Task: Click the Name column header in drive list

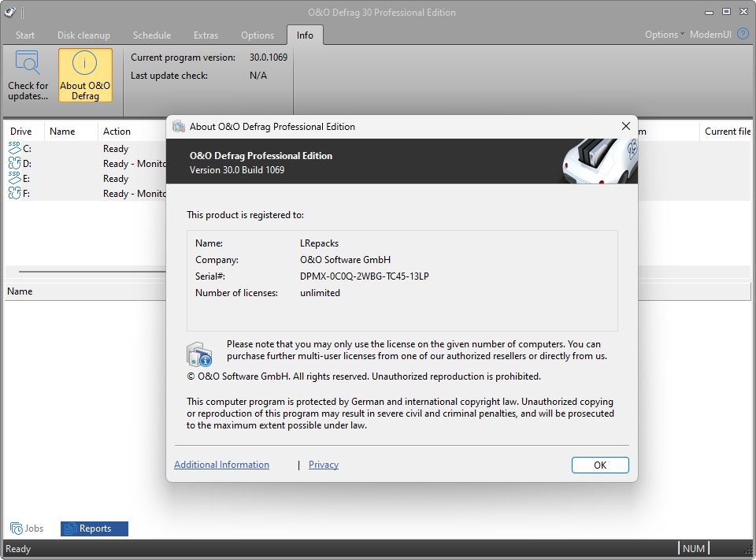Action: pos(71,132)
